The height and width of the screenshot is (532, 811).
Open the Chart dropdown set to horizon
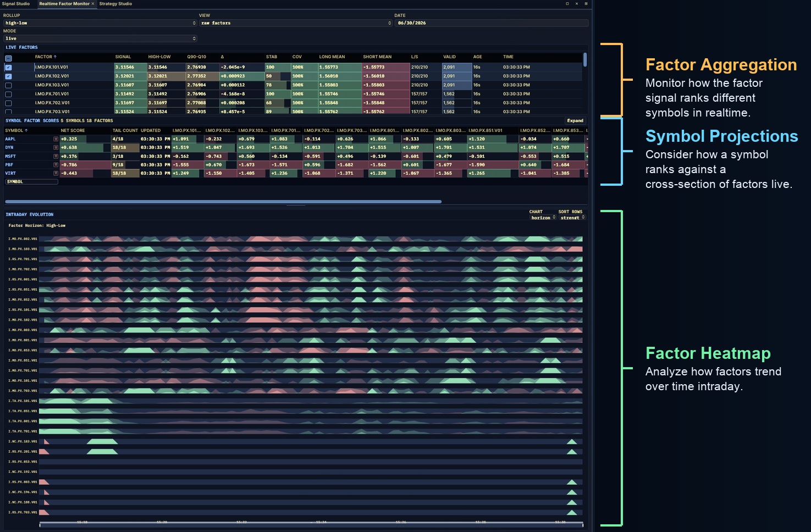(x=543, y=218)
